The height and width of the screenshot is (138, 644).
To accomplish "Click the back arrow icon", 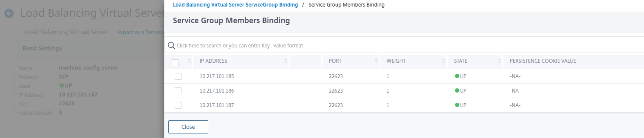I will click(9, 13).
